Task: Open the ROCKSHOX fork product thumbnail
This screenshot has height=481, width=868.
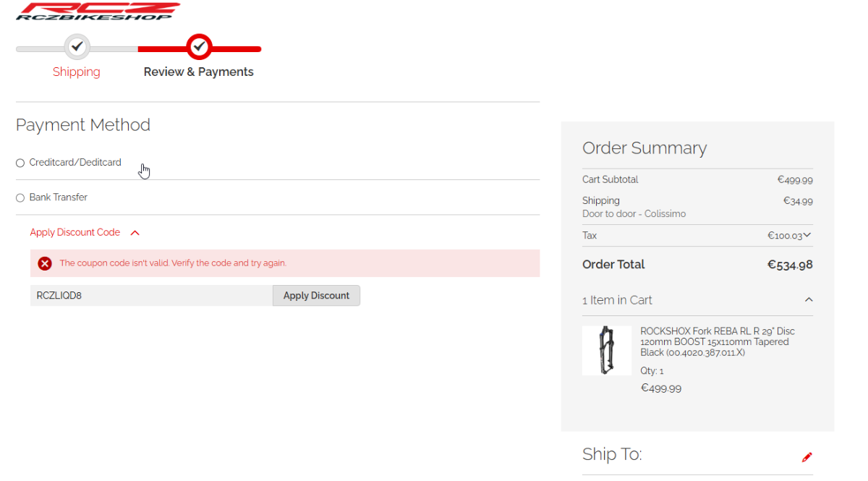Action: (x=606, y=351)
